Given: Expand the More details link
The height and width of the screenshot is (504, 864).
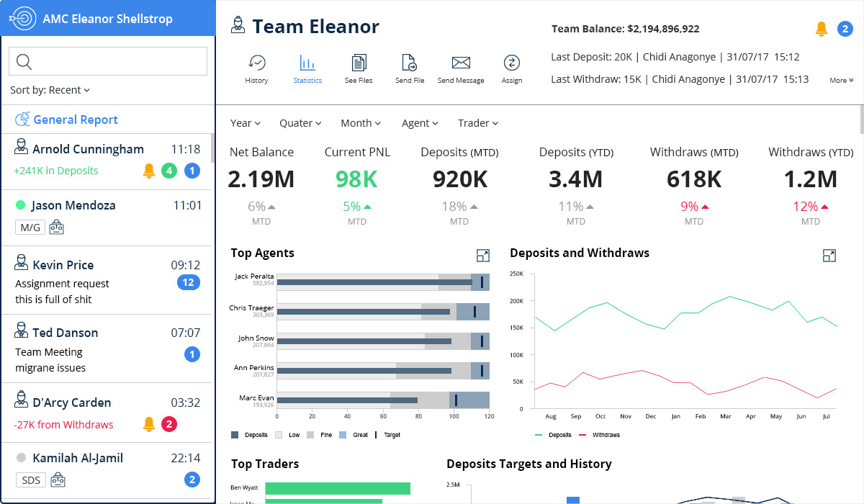Looking at the screenshot, I should point(841,81).
